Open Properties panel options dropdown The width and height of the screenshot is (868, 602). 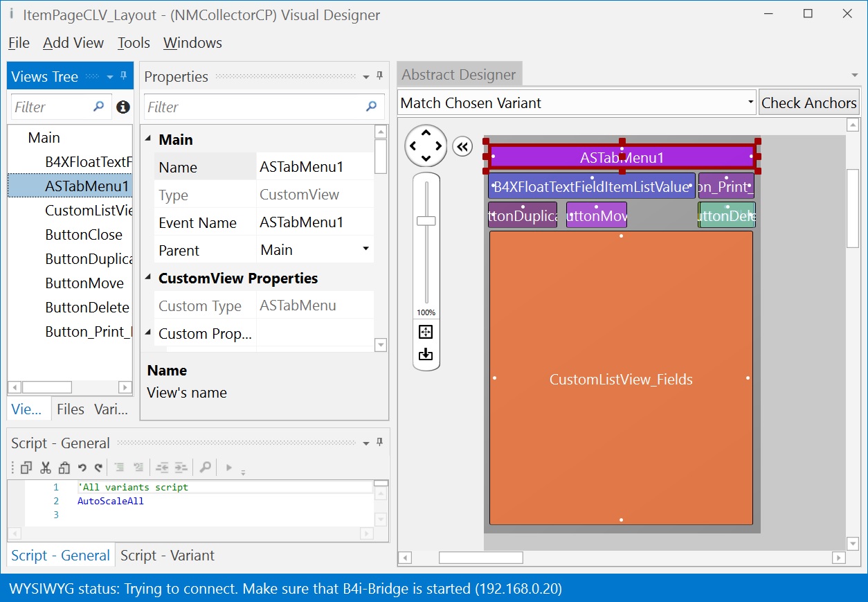pyautogui.click(x=366, y=77)
